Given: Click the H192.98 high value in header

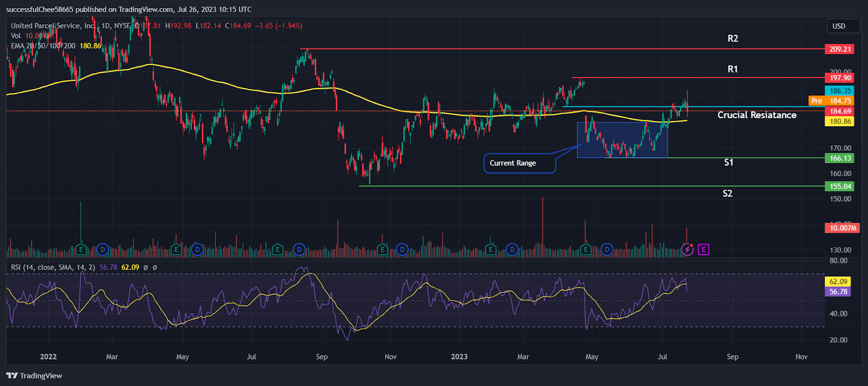Looking at the screenshot, I should pyautogui.click(x=178, y=25).
